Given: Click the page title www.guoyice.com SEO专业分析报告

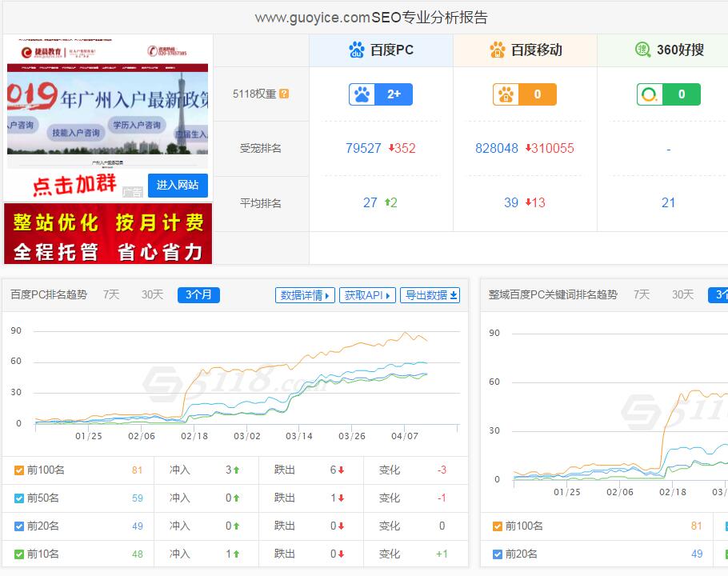Looking at the screenshot, I should pyautogui.click(x=371, y=18).
